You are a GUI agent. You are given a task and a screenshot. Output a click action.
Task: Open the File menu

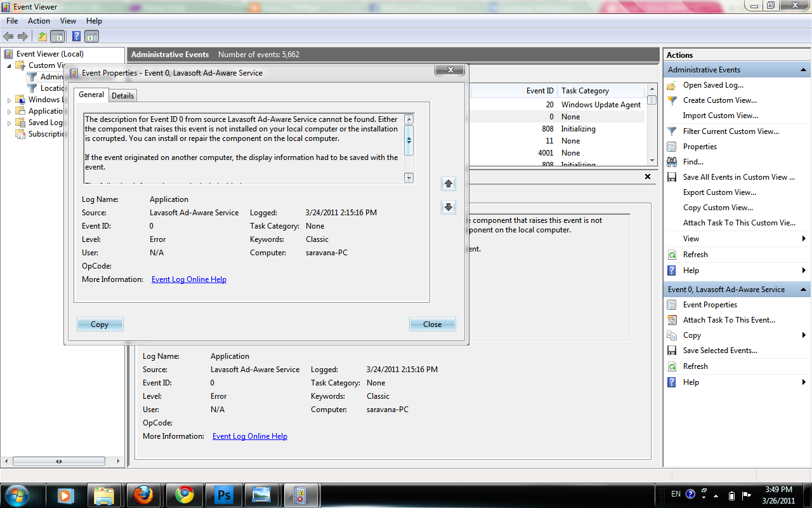click(x=12, y=21)
